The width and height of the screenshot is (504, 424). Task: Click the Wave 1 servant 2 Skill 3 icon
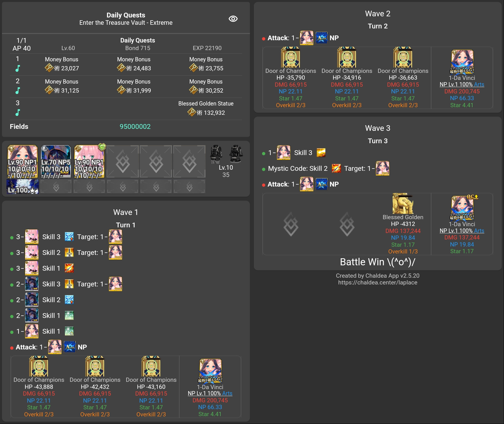point(69,284)
